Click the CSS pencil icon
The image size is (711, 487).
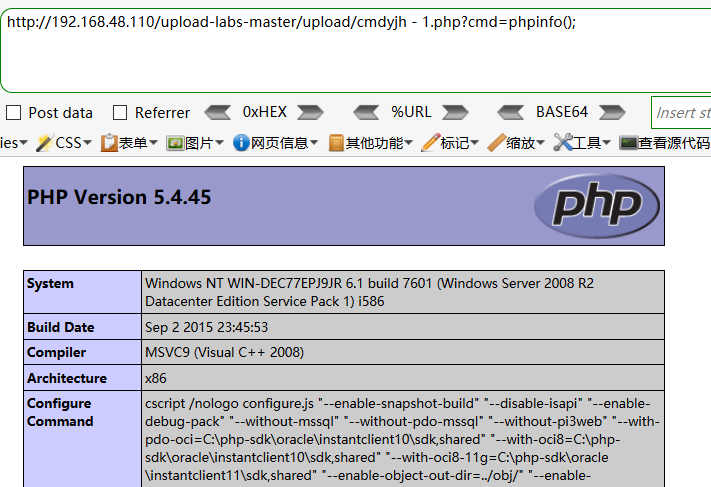(x=45, y=143)
